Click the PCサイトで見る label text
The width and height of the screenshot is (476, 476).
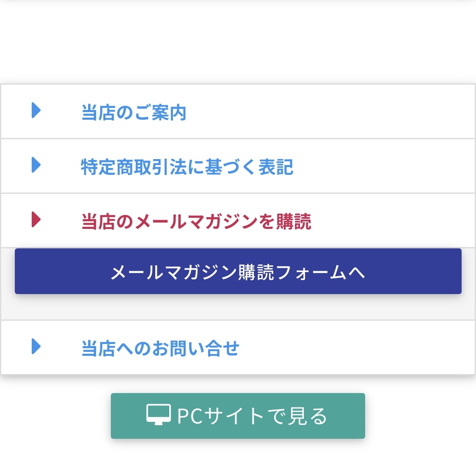click(252, 416)
